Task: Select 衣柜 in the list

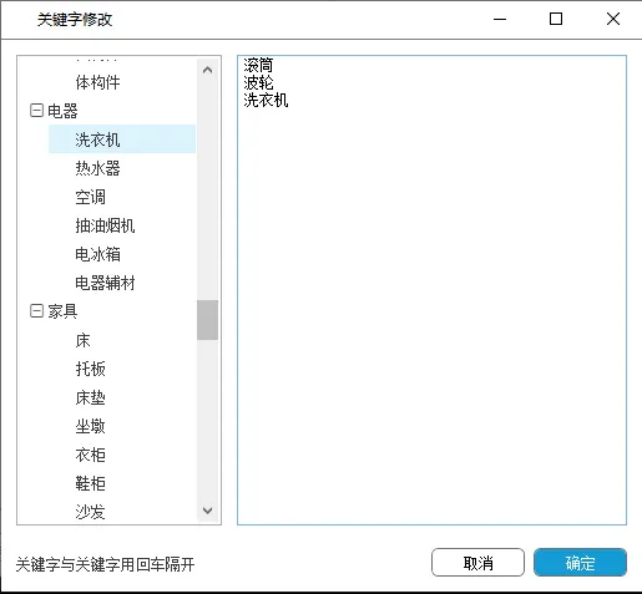Action: click(90, 455)
